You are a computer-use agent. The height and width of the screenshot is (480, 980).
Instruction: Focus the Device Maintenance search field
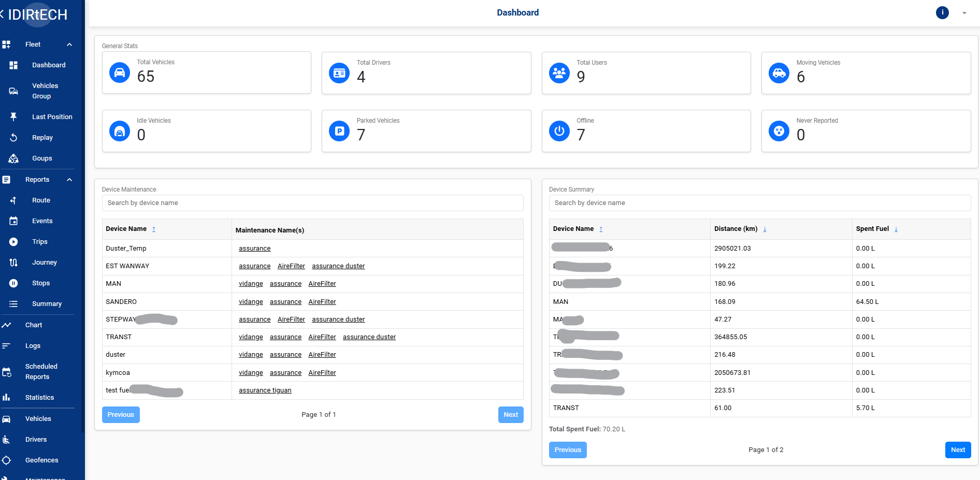click(x=312, y=203)
